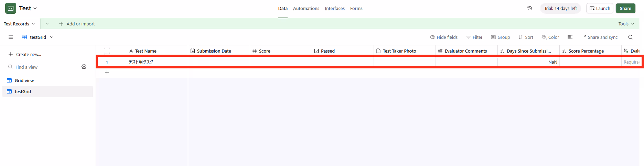
Task: Click the Score column header
Action: click(281, 51)
